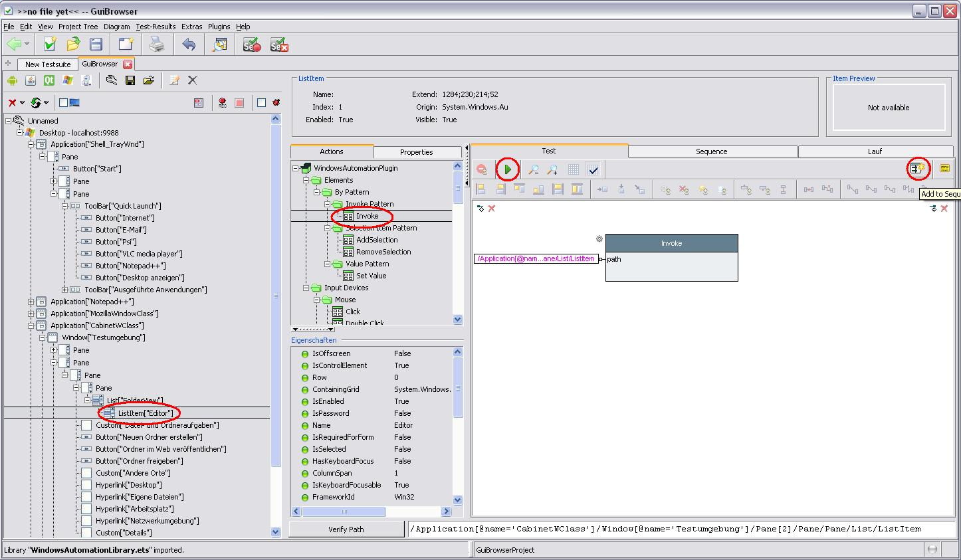
Task: Toggle the checkbox left of the ladybug
Action: [261, 102]
